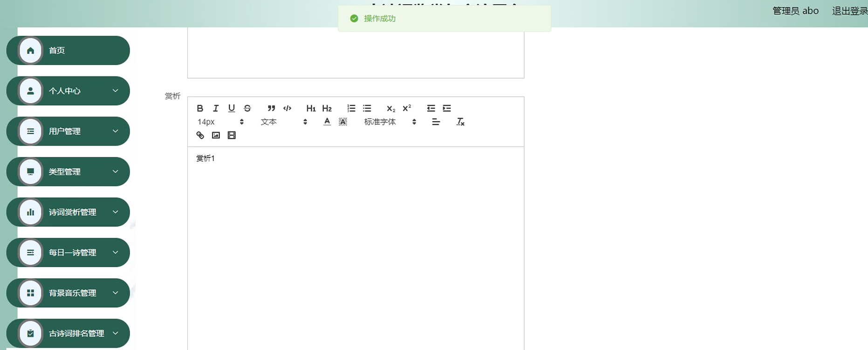Open 每日一诗管理 sidebar menu

tap(68, 253)
